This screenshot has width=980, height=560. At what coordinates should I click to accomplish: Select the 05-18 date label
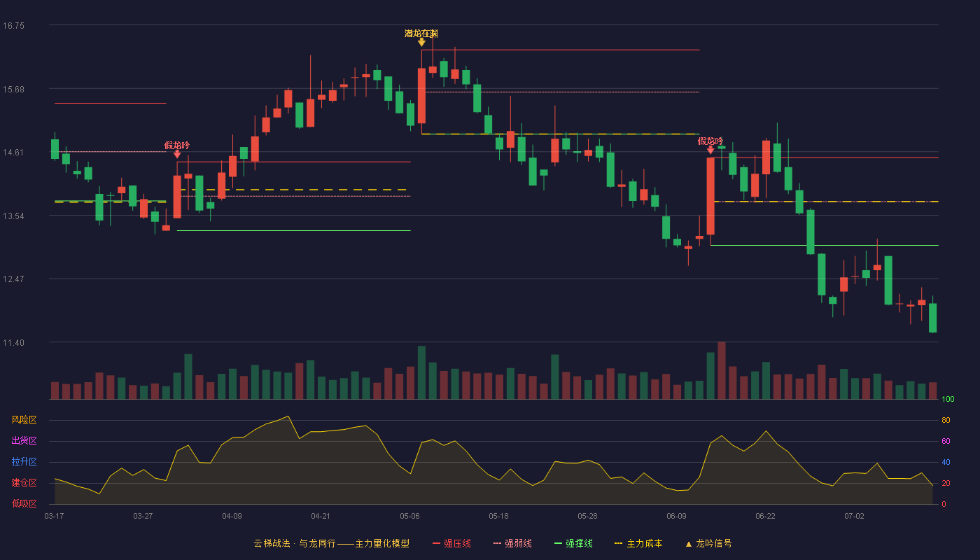[x=498, y=516]
